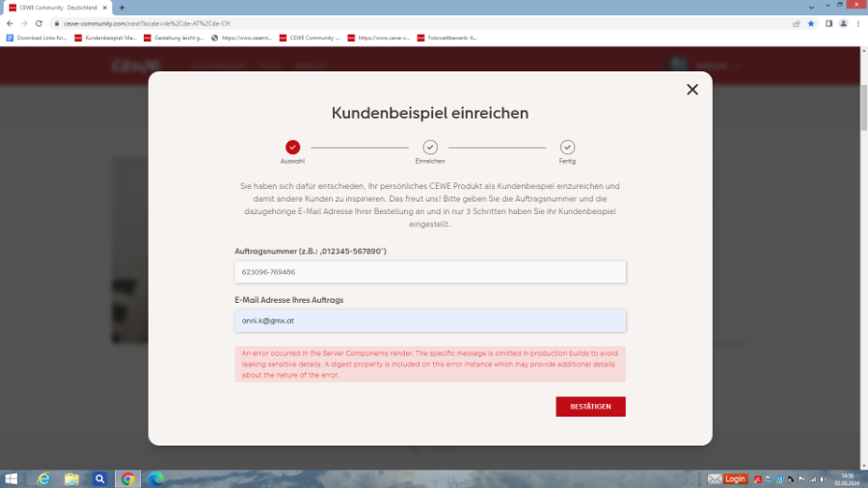This screenshot has width=868, height=488.
Task: Open the Fotowettbewerb bookmark
Action: click(x=448, y=38)
